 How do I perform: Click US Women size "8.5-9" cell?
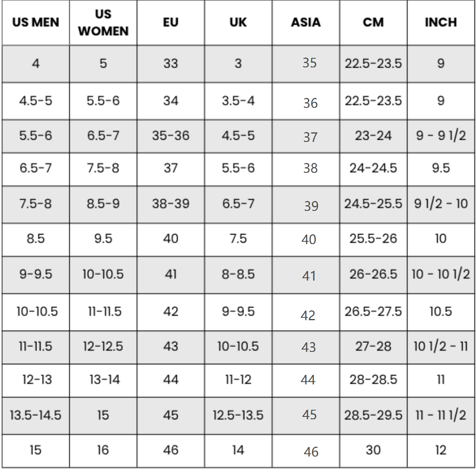pyautogui.click(x=103, y=204)
